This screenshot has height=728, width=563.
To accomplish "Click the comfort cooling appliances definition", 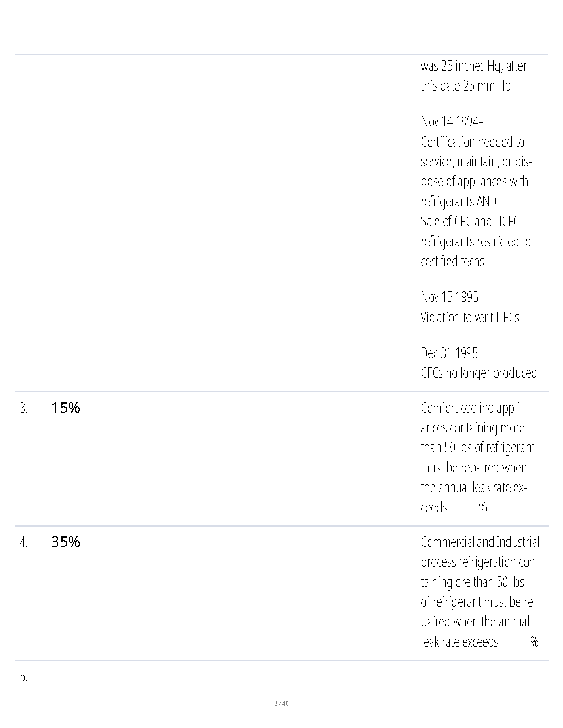I will click(478, 457).
